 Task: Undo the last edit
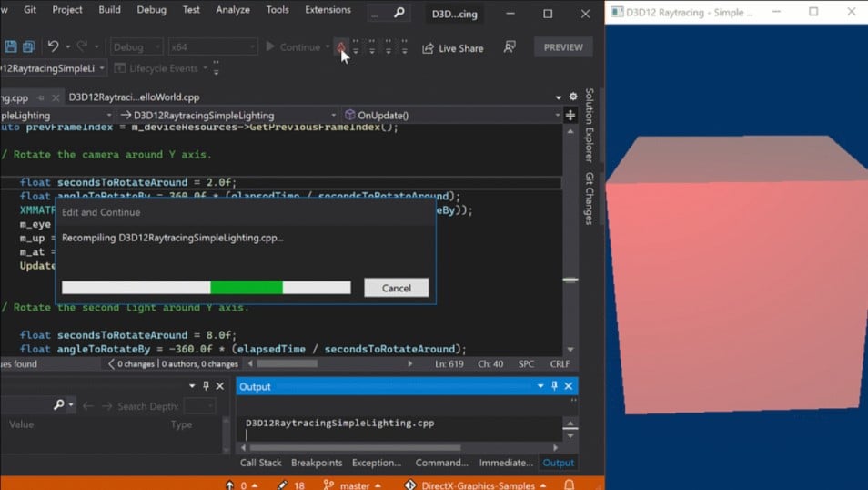click(x=53, y=46)
